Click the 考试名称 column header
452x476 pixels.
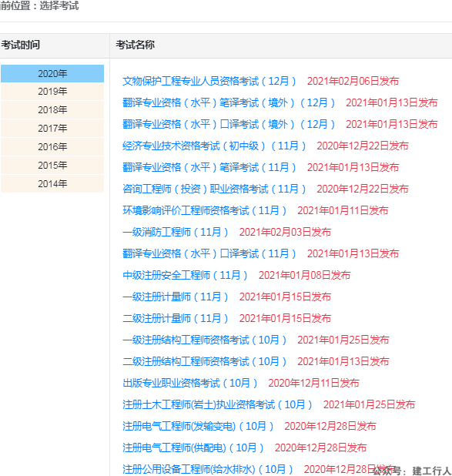point(135,45)
